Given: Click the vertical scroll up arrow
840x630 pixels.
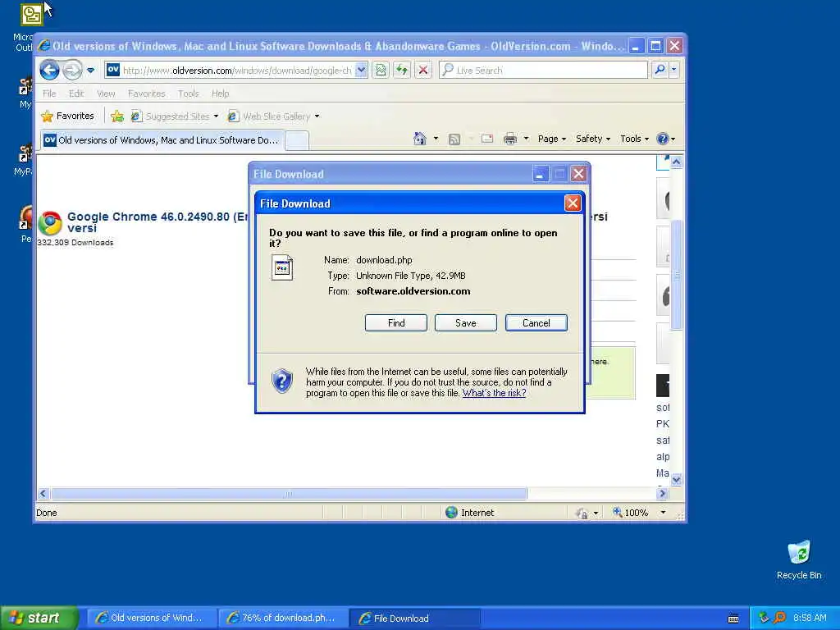Looking at the screenshot, I should (x=677, y=162).
